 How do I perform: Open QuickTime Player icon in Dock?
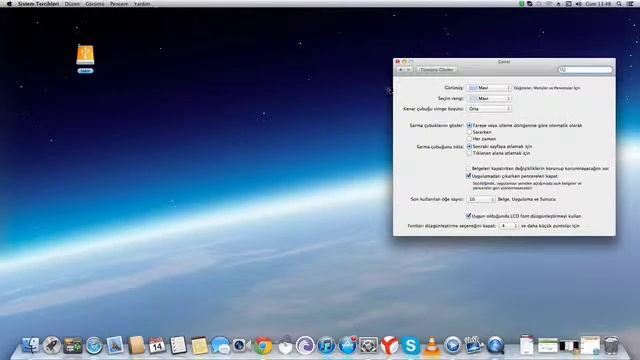point(453,345)
